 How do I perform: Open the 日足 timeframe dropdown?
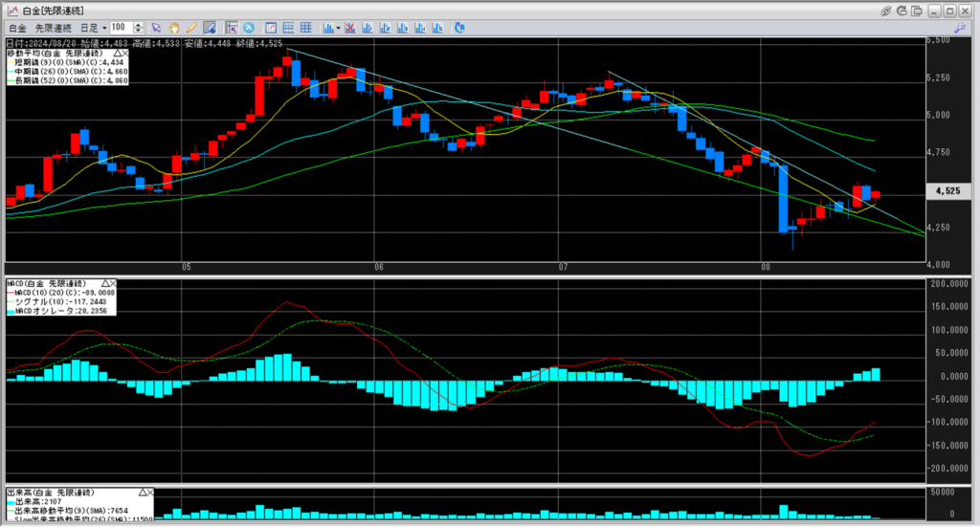(x=92, y=28)
